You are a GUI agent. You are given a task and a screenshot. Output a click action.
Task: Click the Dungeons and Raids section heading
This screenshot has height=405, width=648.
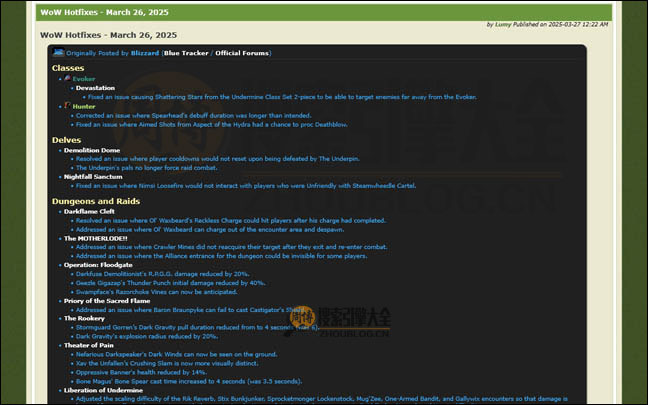96,201
